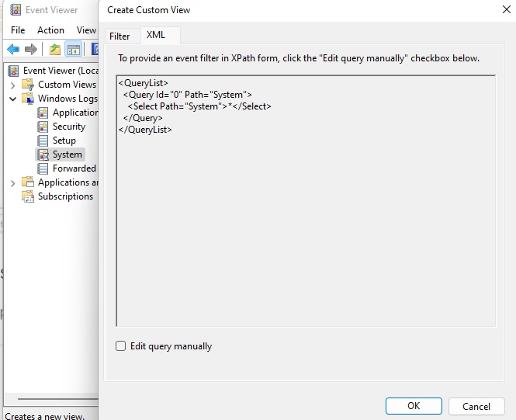Select the System tree item label
The height and width of the screenshot is (420, 516).
tap(68, 154)
